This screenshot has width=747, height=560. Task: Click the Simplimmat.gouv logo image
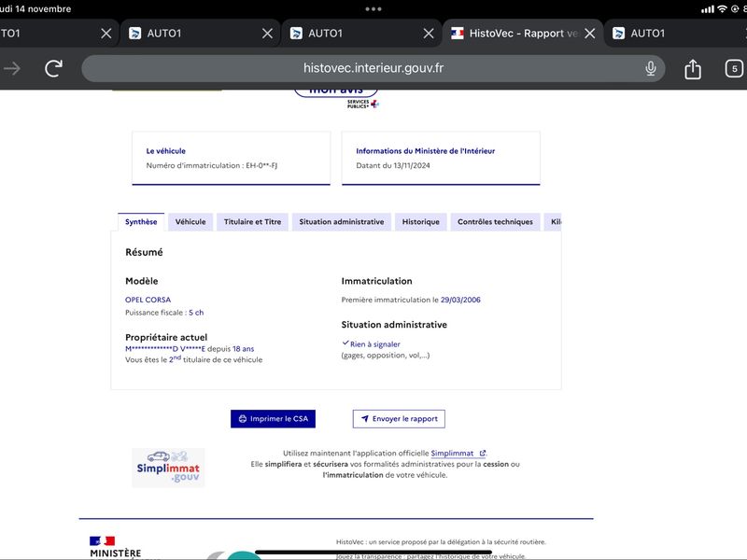coord(168,468)
